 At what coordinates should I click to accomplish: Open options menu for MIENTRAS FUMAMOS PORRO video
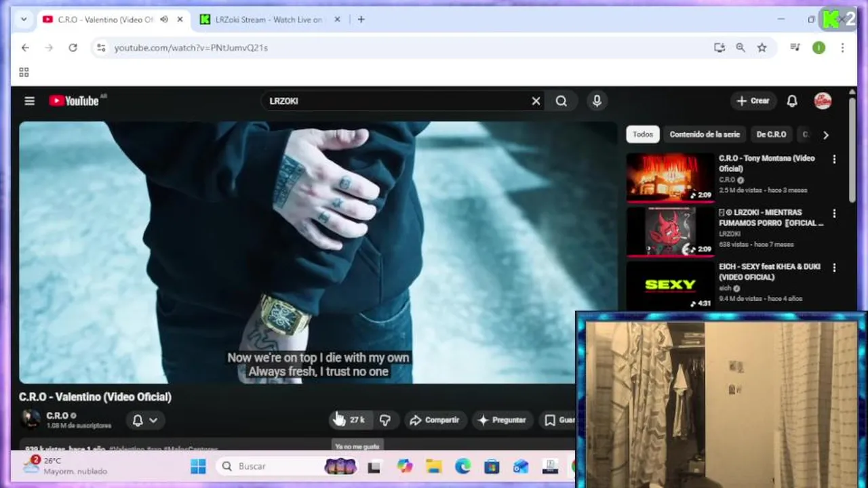[x=834, y=213]
